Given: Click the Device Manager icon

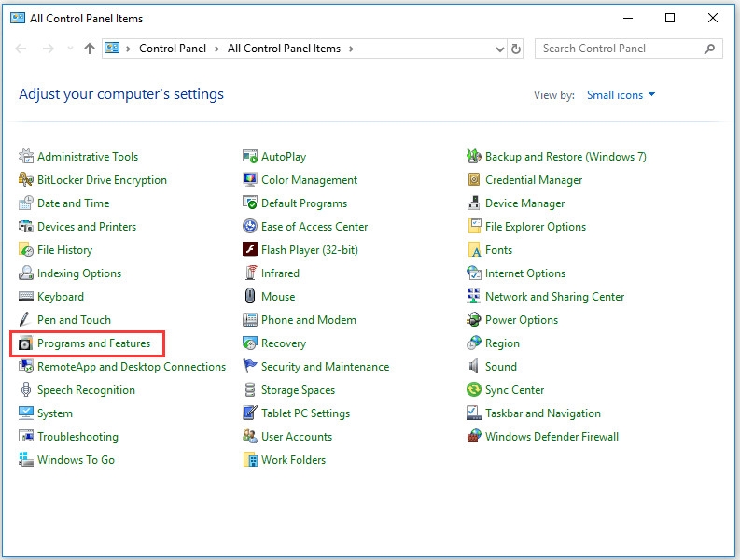Looking at the screenshot, I should pyautogui.click(x=474, y=203).
